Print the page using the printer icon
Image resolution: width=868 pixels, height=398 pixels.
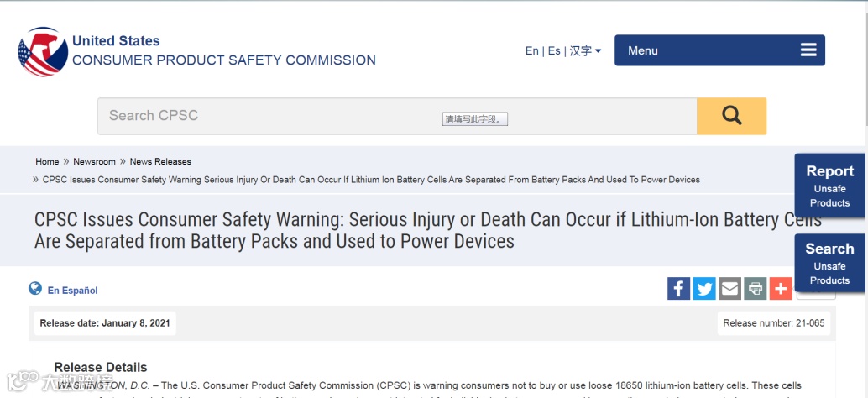(x=755, y=288)
